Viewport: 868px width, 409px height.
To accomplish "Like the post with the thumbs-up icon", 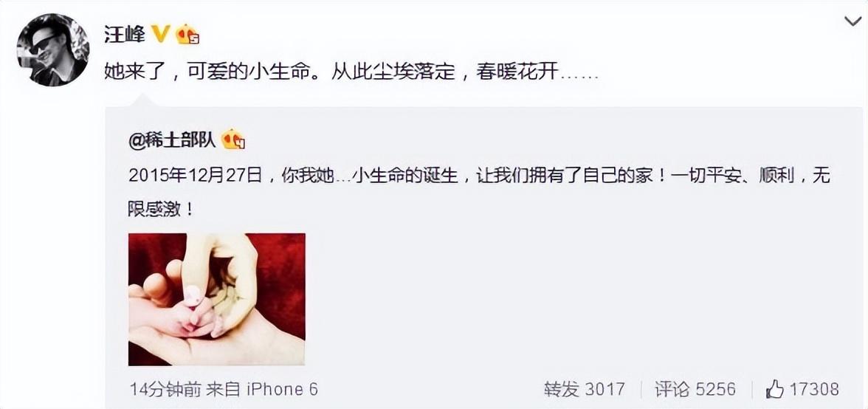I will coord(774,389).
